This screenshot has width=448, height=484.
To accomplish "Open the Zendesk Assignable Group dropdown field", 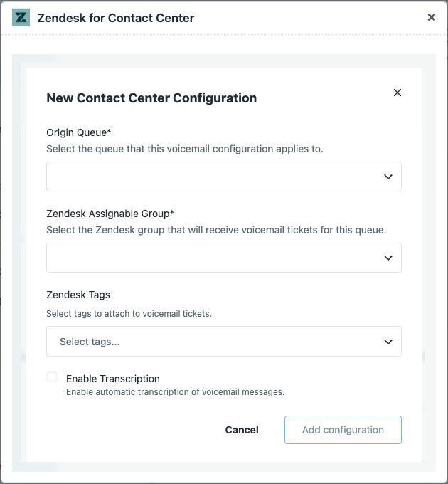I will tap(213, 258).
